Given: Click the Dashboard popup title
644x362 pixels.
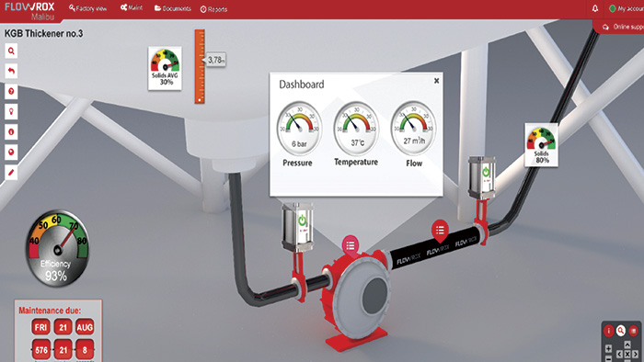Looking at the screenshot, I should [x=302, y=85].
